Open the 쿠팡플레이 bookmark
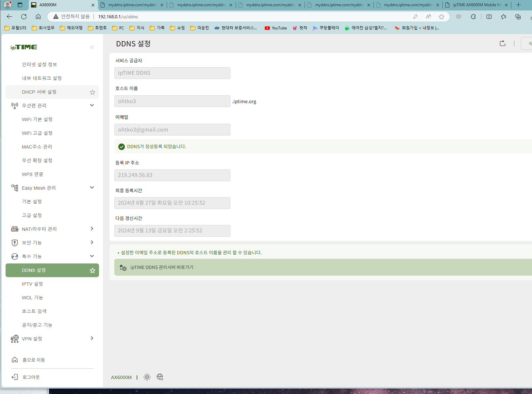This screenshot has width=532, height=394. click(326, 28)
